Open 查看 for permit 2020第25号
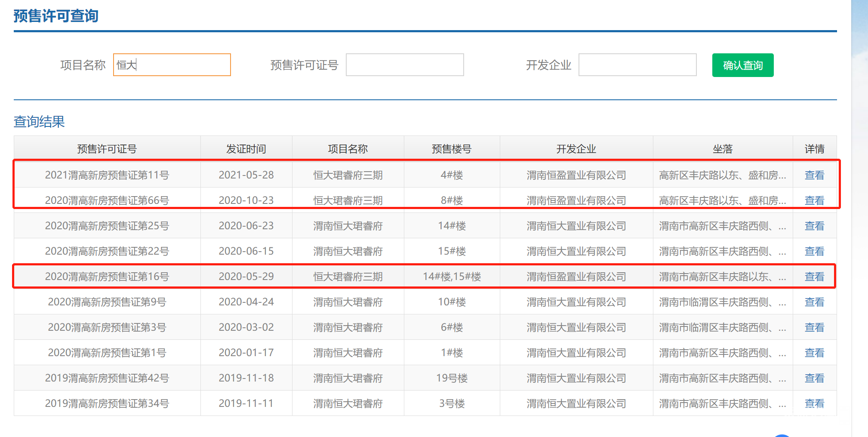Screen dimensions: 868x437 tap(814, 226)
